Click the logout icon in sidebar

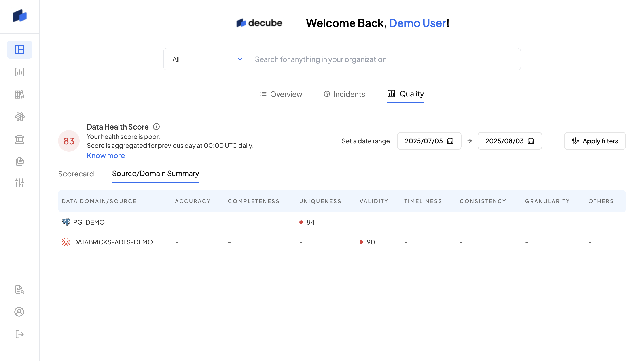(19, 334)
